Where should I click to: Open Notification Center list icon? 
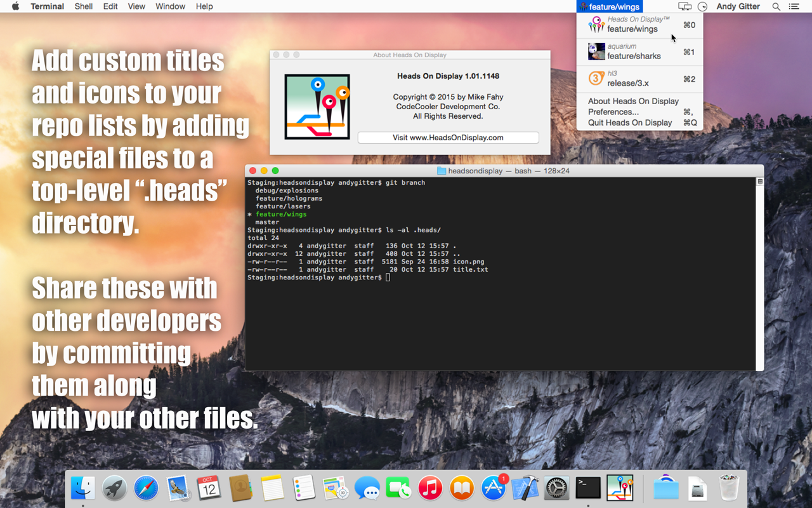tap(794, 6)
